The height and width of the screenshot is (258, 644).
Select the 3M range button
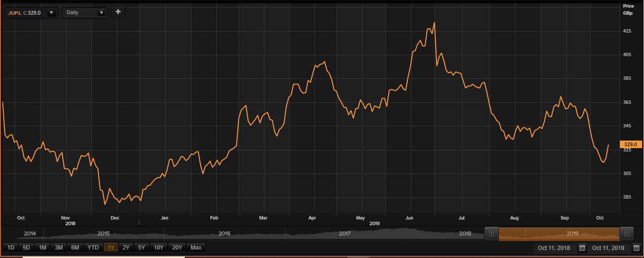[59, 248]
